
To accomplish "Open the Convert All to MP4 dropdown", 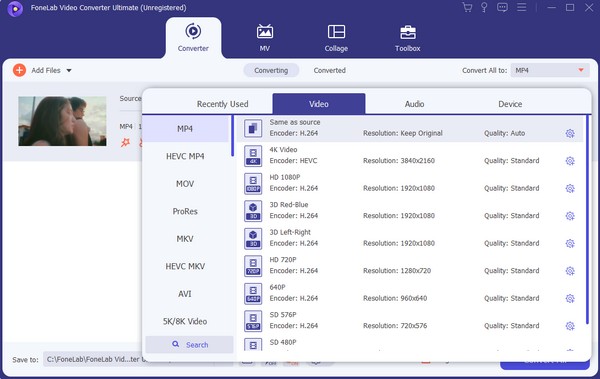I will click(x=550, y=70).
